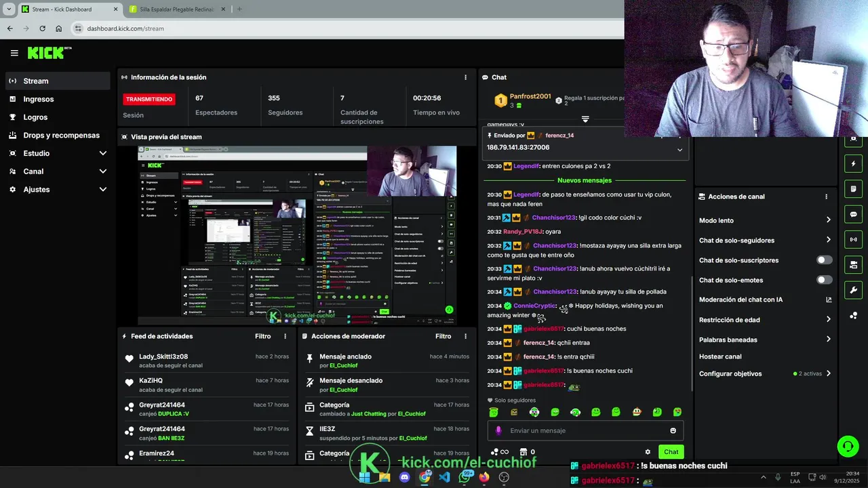Viewport: 868px width, 488px height.
Task: Open the chat bubble panel in right sidebar
Action: click(x=853, y=214)
